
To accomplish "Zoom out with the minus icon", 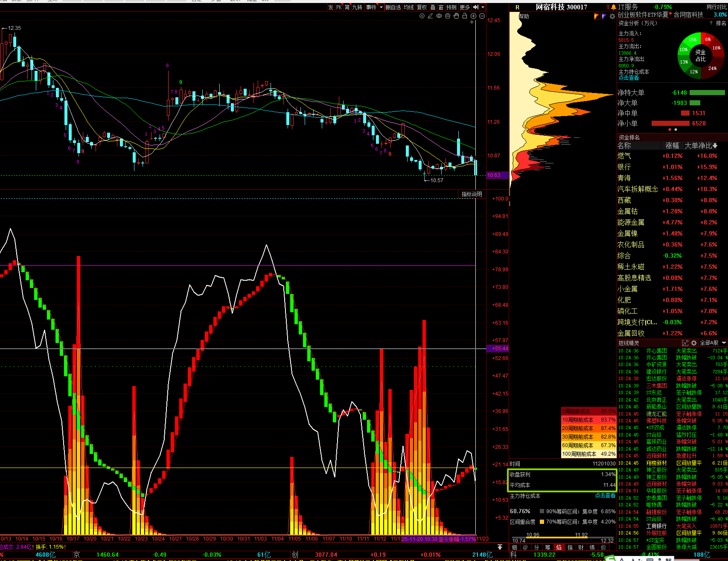I will tap(482, 16).
